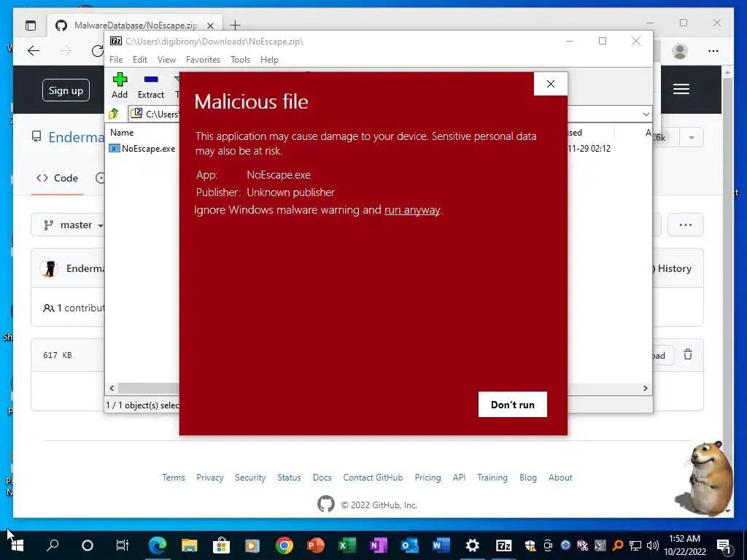
Task: Open the View menu in 7-Zip
Action: coord(166,60)
